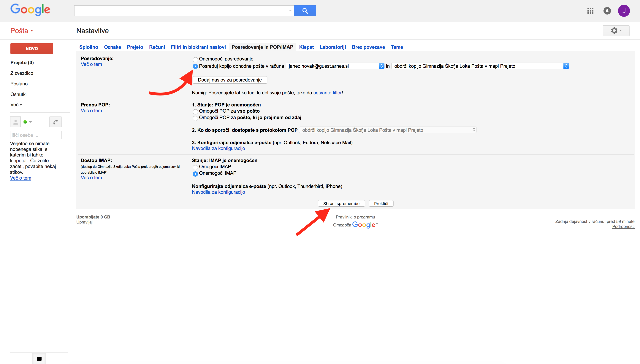Click the blue search magnifier button
The width and height of the screenshot is (640, 364).
(305, 11)
